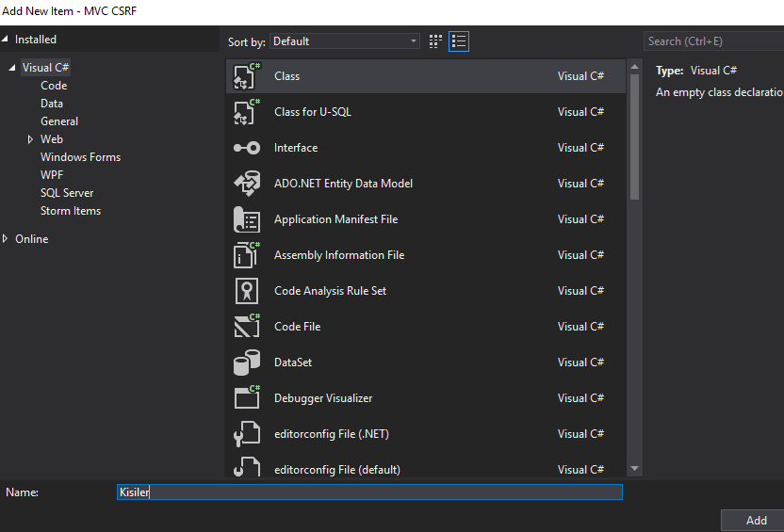Image resolution: width=784 pixels, height=532 pixels.
Task: Select the General category
Action: click(59, 121)
